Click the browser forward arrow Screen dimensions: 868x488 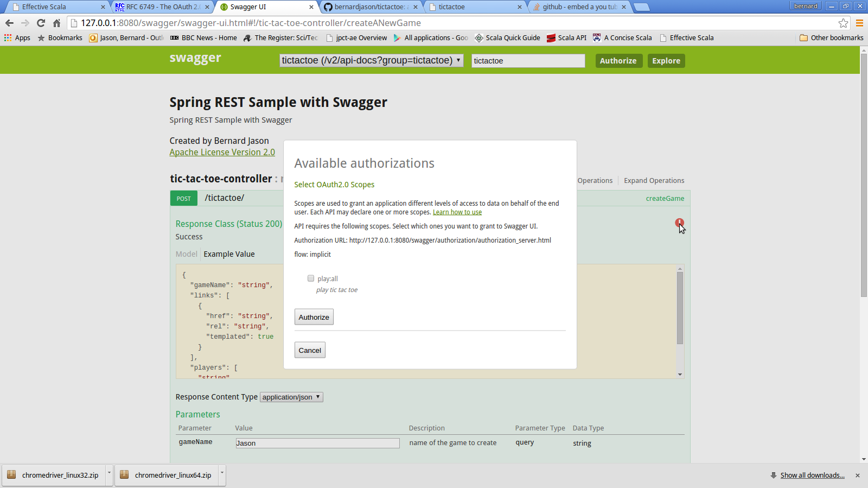tap(25, 23)
